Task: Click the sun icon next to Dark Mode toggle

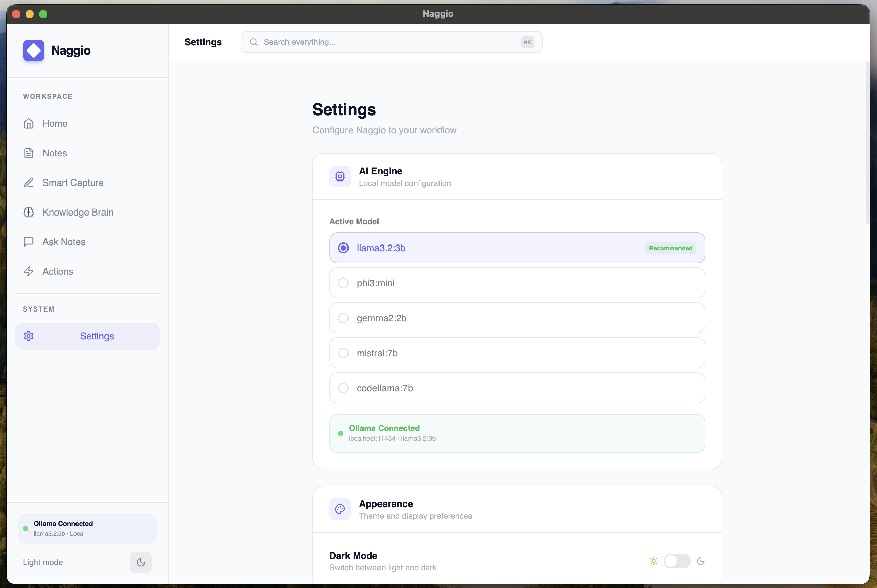Action: pos(653,561)
